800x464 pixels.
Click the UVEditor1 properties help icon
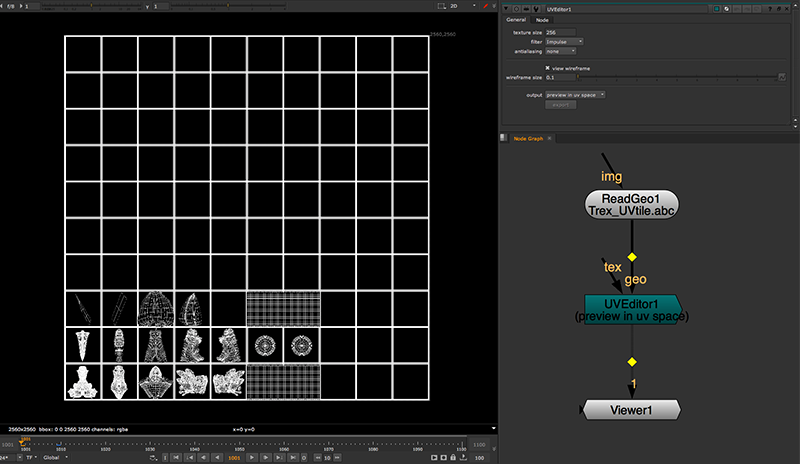pos(771,8)
